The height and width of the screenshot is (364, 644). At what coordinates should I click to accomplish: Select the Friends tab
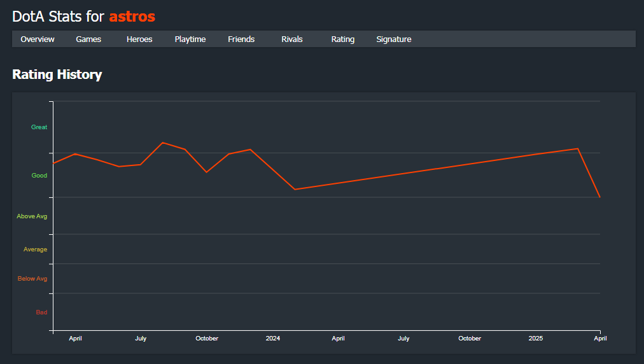[x=241, y=39]
